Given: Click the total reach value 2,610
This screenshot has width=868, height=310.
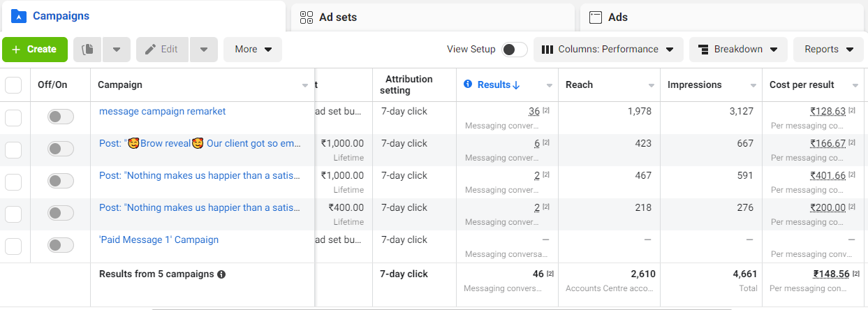Looking at the screenshot, I should point(643,274).
